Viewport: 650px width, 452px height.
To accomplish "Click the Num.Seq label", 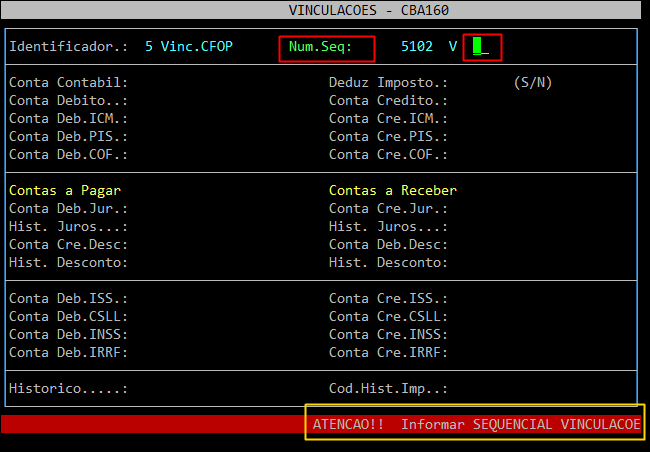I will click(326, 47).
